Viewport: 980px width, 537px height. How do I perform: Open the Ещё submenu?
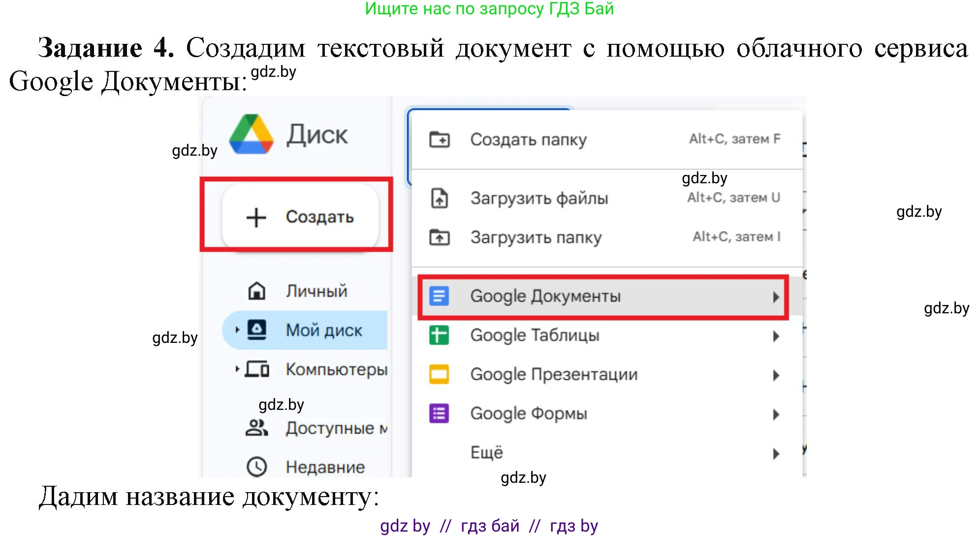point(486,452)
